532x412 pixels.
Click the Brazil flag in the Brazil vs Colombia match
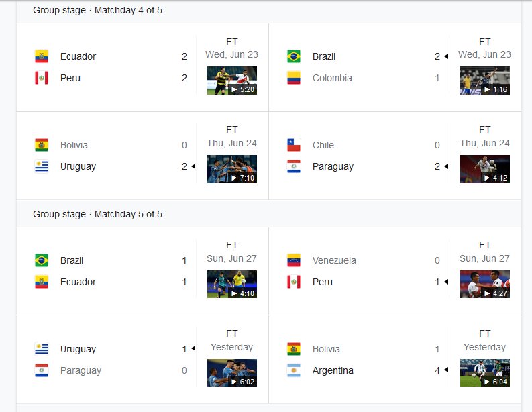293,56
